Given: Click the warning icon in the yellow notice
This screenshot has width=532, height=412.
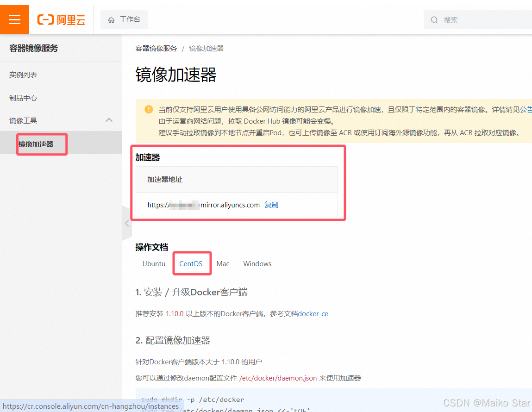Looking at the screenshot, I should [149, 109].
